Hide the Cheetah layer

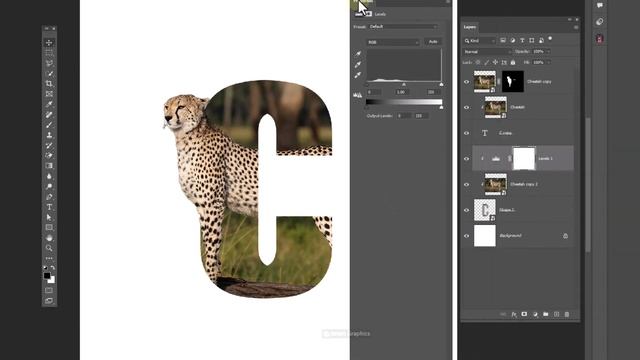pyautogui.click(x=467, y=107)
